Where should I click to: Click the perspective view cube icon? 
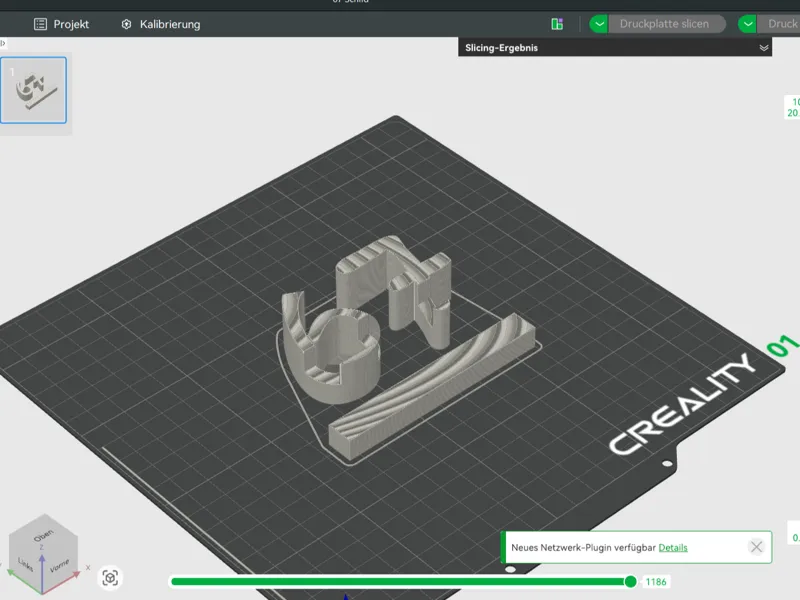[x=110, y=578]
